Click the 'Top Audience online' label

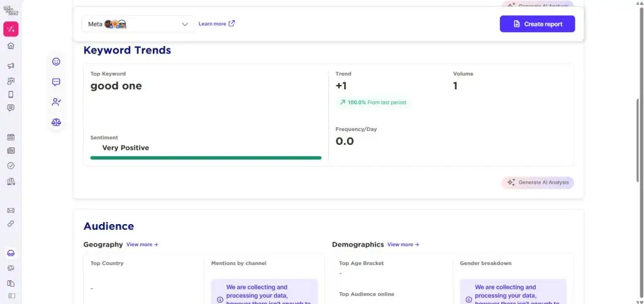click(x=367, y=294)
